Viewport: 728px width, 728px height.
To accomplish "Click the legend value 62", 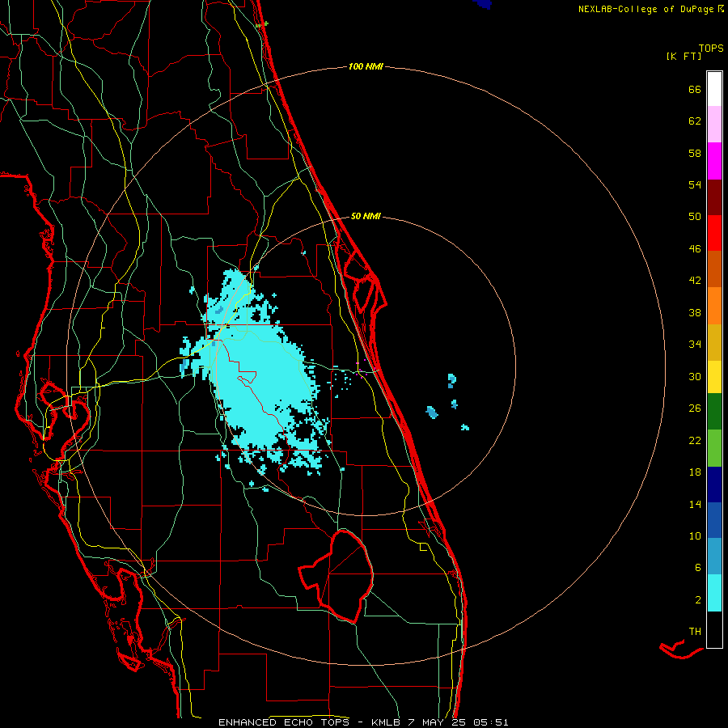I will (695, 121).
